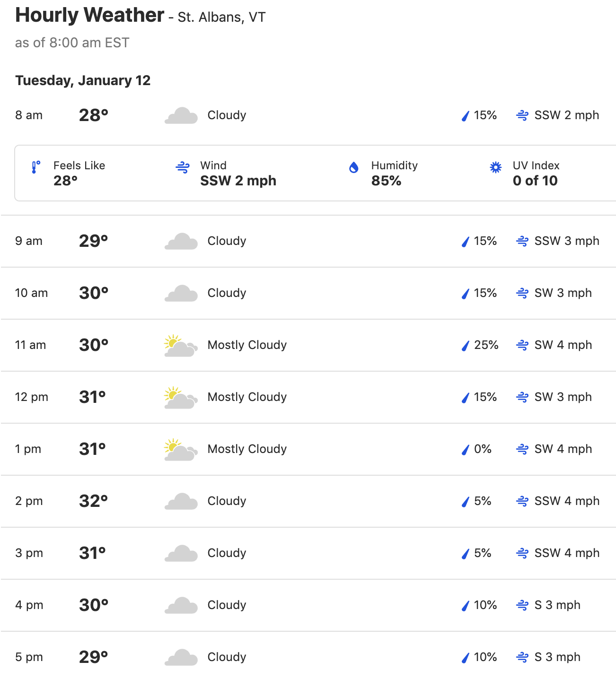Click the UV Index sun icon
This screenshot has height=679, width=616.
tap(495, 167)
